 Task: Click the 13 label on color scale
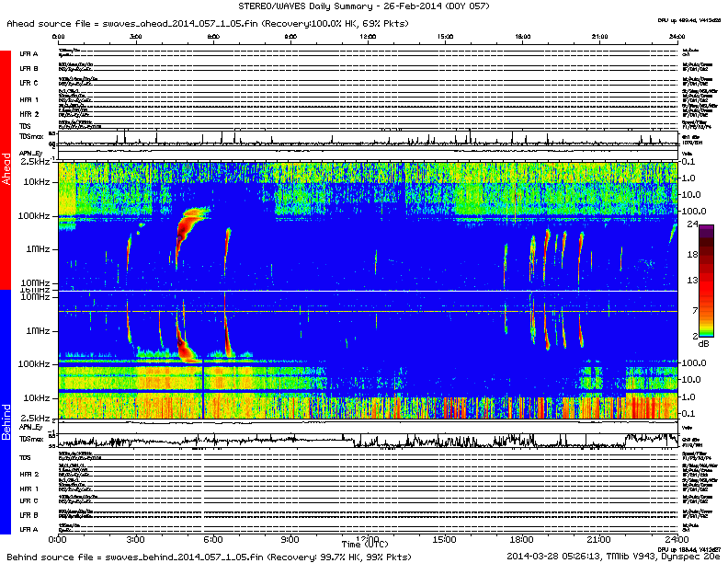692,280
